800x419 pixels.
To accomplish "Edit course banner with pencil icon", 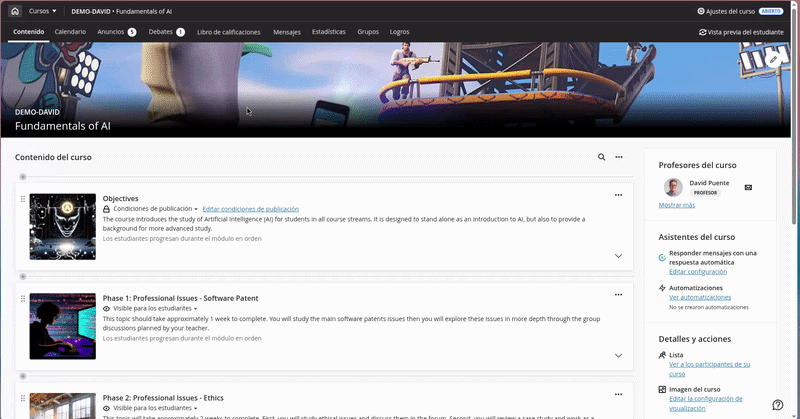I will (773, 59).
